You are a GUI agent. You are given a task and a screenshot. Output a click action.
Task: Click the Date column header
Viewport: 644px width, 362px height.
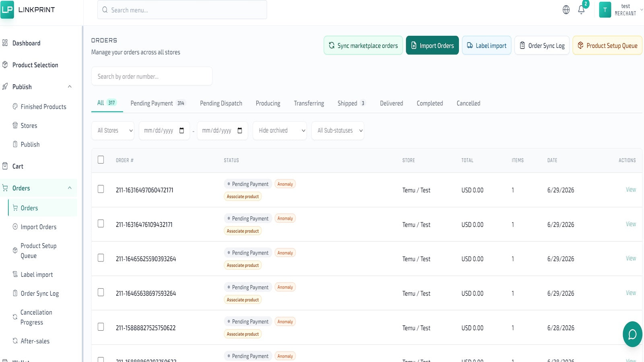(x=552, y=160)
